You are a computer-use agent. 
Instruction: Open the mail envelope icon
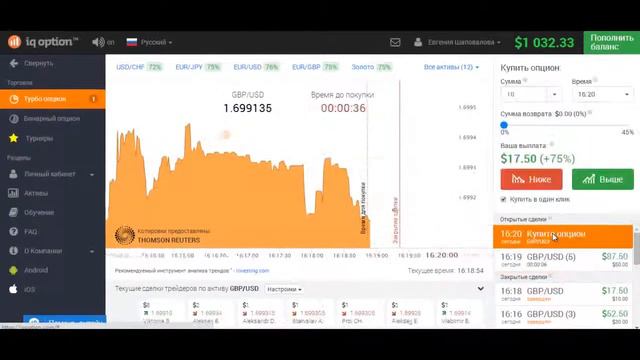click(x=395, y=42)
